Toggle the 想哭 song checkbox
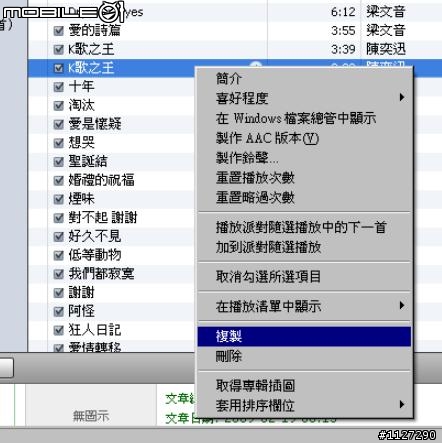 [x=58, y=143]
